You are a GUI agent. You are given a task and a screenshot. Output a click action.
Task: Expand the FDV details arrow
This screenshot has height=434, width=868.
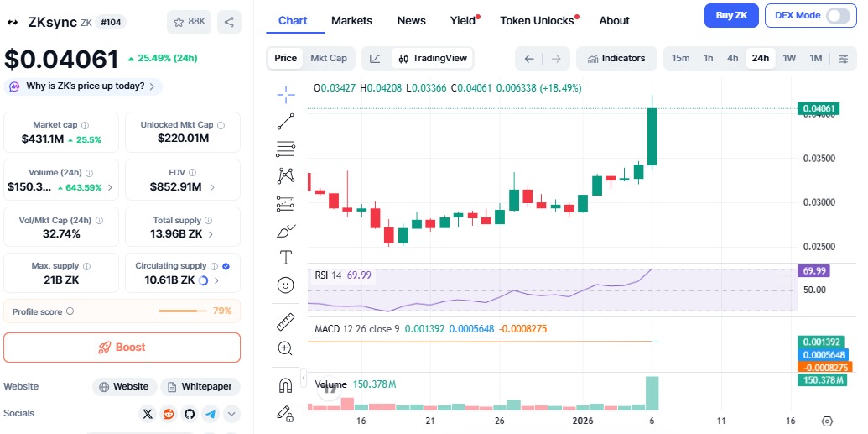(212, 187)
